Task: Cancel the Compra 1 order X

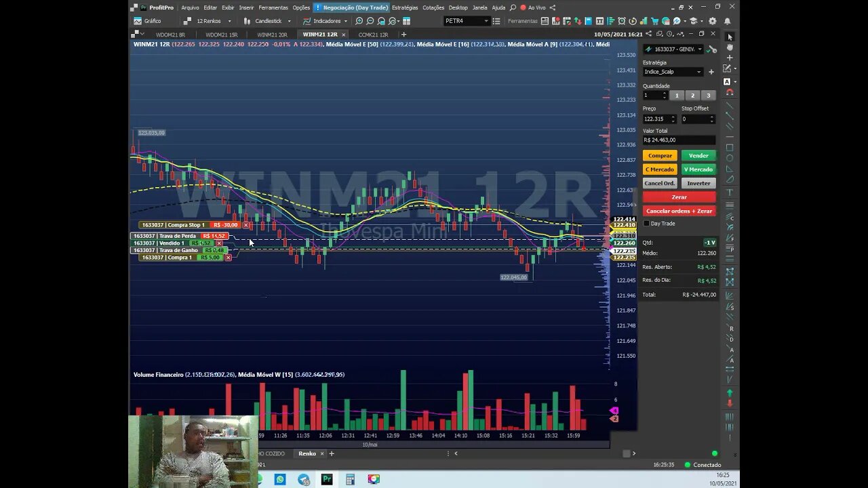Action: (228, 258)
